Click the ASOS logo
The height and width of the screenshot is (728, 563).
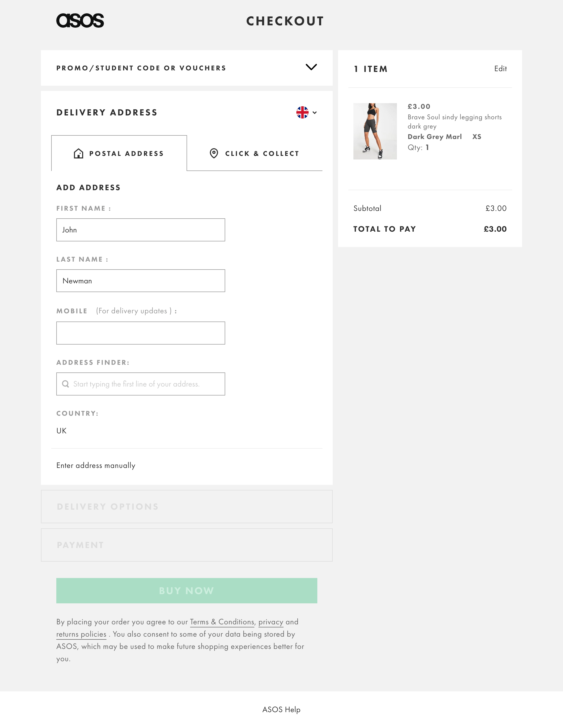pyautogui.click(x=80, y=21)
